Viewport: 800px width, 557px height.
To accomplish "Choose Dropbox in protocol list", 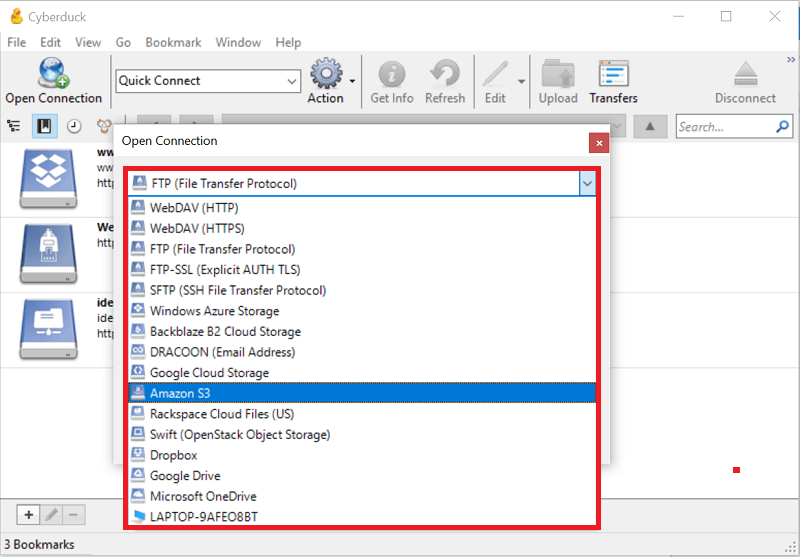I will [x=362, y=455].
